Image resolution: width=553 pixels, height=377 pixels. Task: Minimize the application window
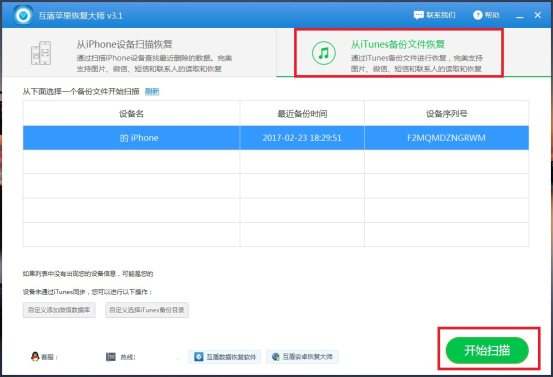519,16
